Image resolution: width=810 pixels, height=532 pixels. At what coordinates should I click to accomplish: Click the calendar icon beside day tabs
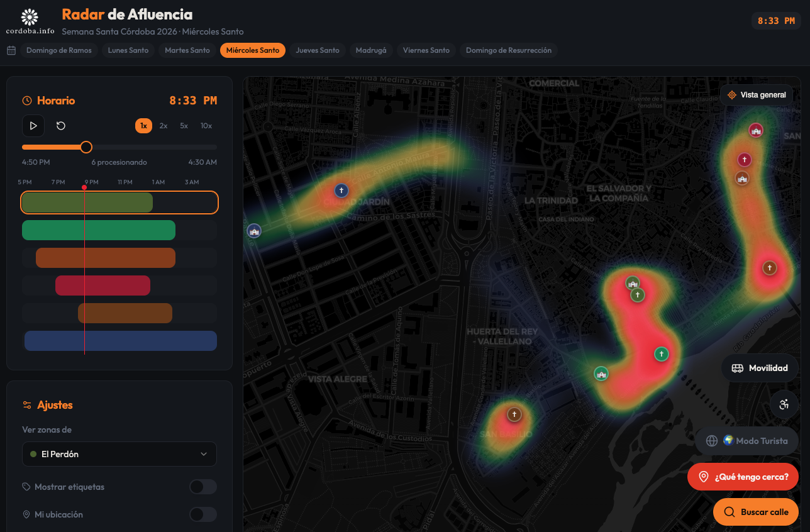coord(11,50)
